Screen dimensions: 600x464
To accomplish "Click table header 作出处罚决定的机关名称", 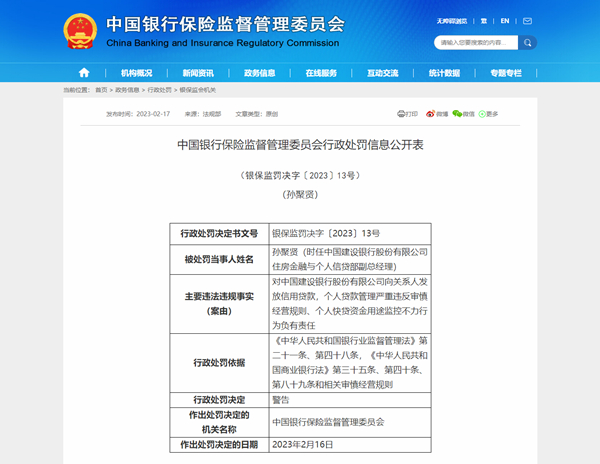I will [219, 422].
